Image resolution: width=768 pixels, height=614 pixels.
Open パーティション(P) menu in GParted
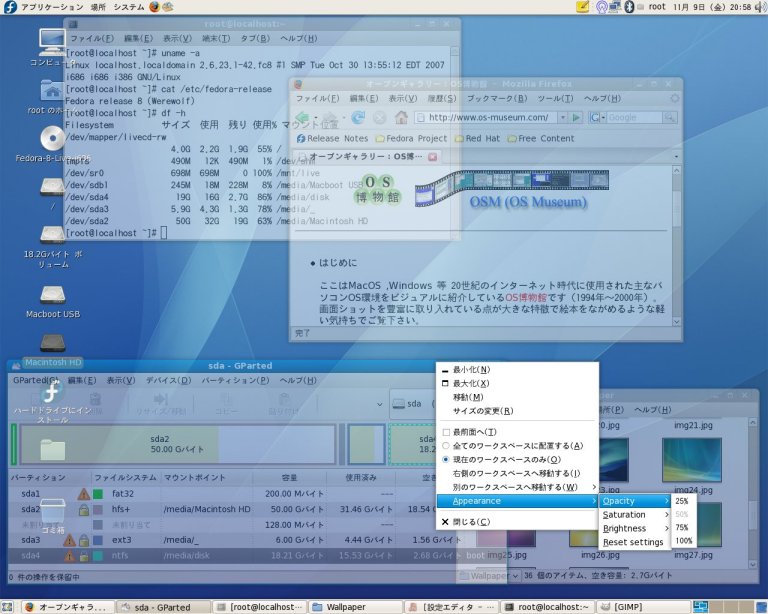pyautogui.click(x=235, y=380)
